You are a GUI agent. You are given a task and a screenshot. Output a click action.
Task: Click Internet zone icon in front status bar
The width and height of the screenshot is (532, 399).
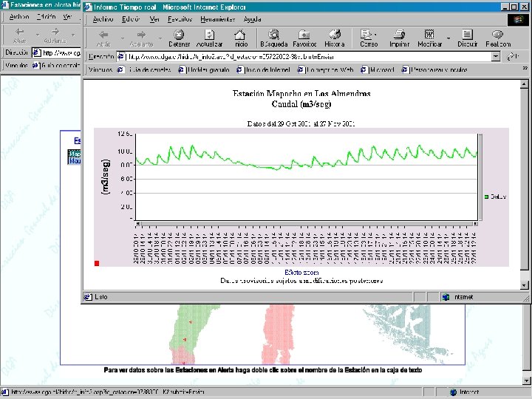pos(446,297)
